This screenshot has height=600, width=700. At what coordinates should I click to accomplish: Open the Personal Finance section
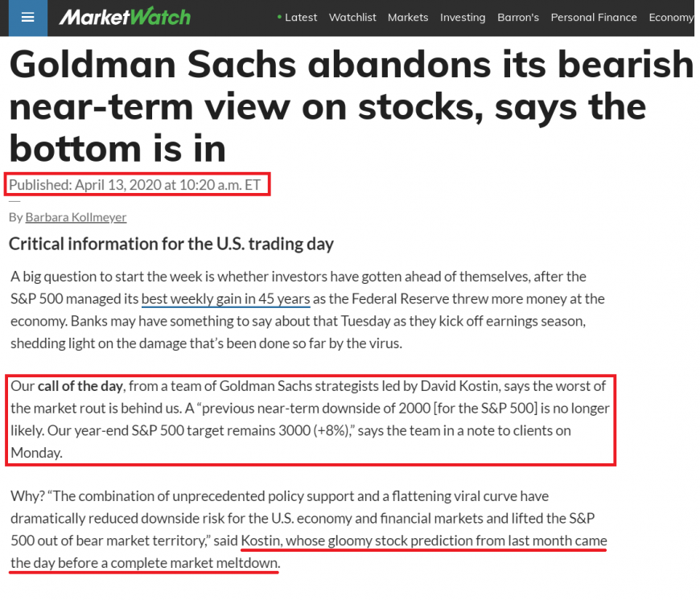594,17
